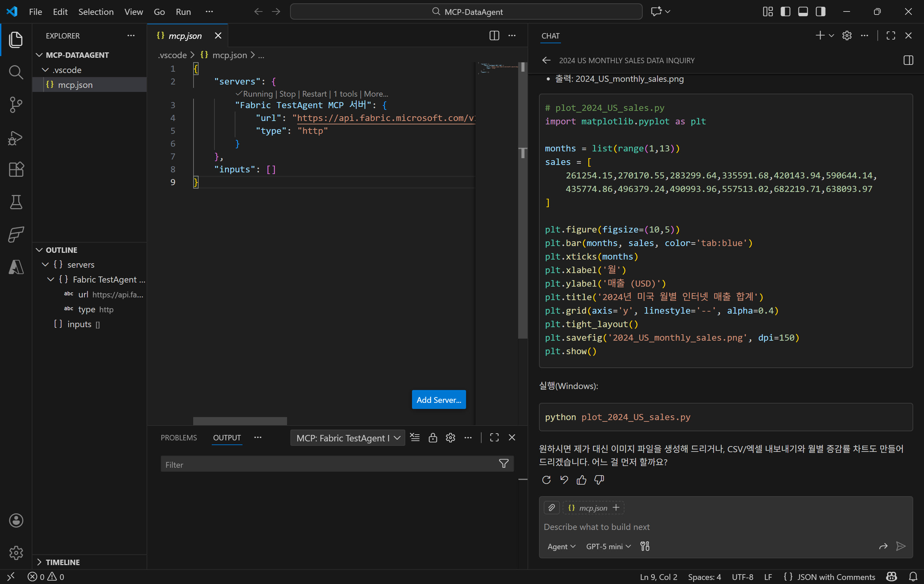924x584 pixels.
Task: Click the editor vertical scrollbar
Action: 523,230
